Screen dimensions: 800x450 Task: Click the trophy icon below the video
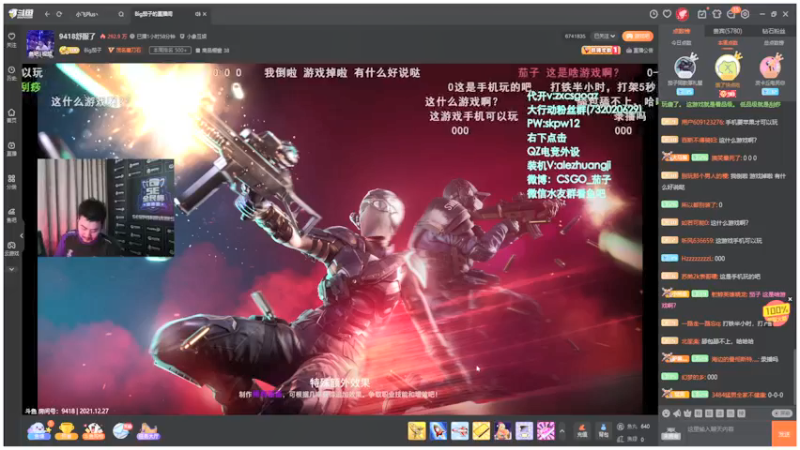click(66, 432)
